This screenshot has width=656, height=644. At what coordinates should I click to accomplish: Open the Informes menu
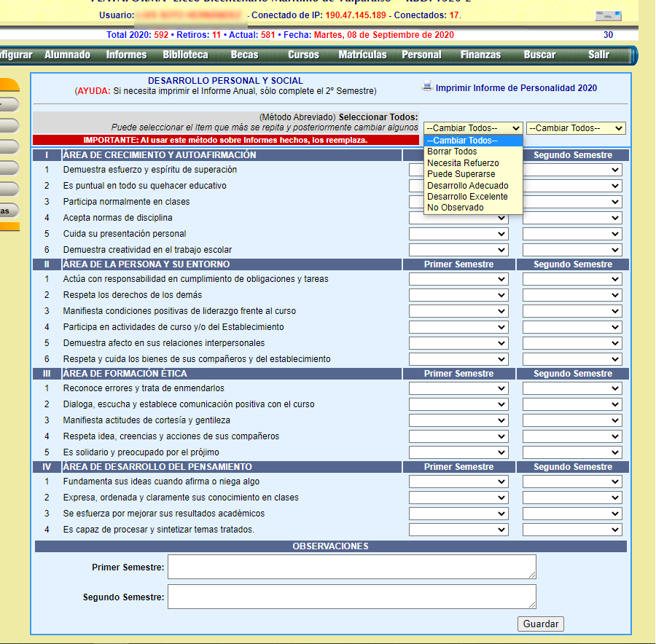coord(126,55)
